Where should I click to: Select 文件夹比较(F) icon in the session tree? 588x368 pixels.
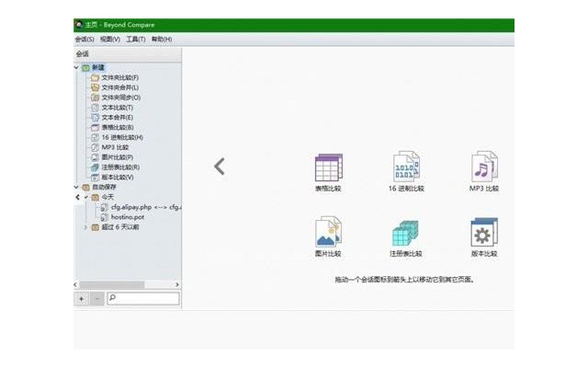click(x=95, y=77)
